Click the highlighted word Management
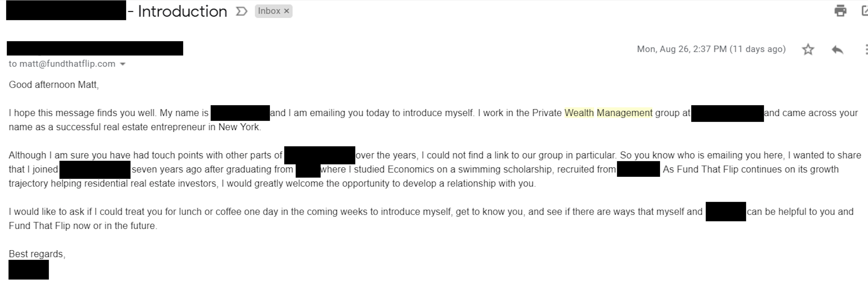Image resolution: width=868 pixels, height=283 pixels. (624, 113)
